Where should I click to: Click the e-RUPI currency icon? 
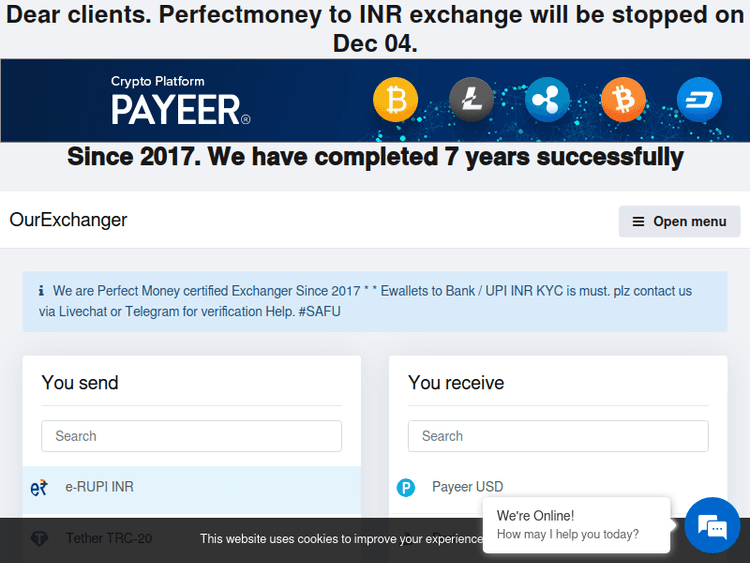pyautogui.click(x=40, y=488)
